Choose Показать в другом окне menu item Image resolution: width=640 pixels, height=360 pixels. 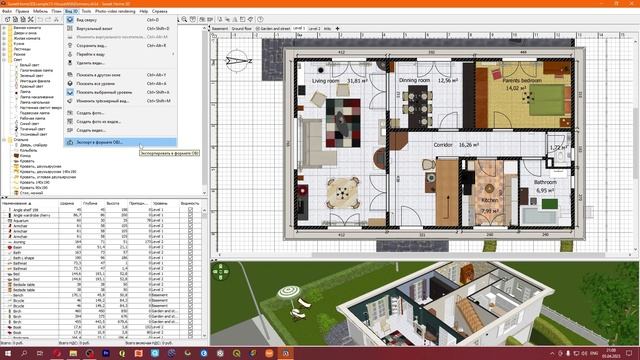pyautogui.click(x=120, y=75)
